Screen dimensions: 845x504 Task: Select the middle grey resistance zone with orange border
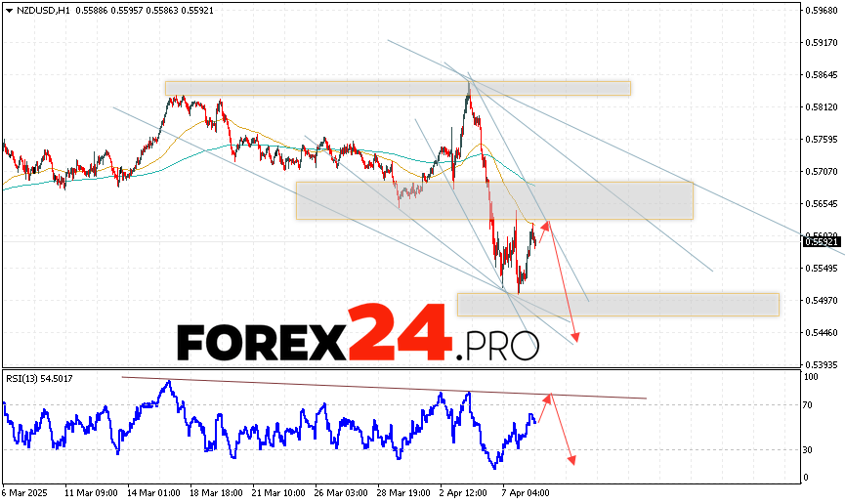tap(494, 200)
